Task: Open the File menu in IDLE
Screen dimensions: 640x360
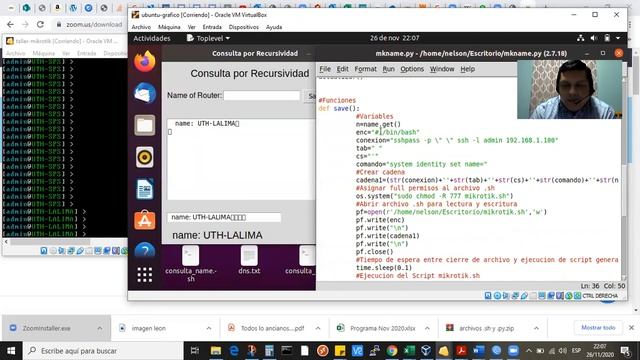Action: (x=325, y=69)
